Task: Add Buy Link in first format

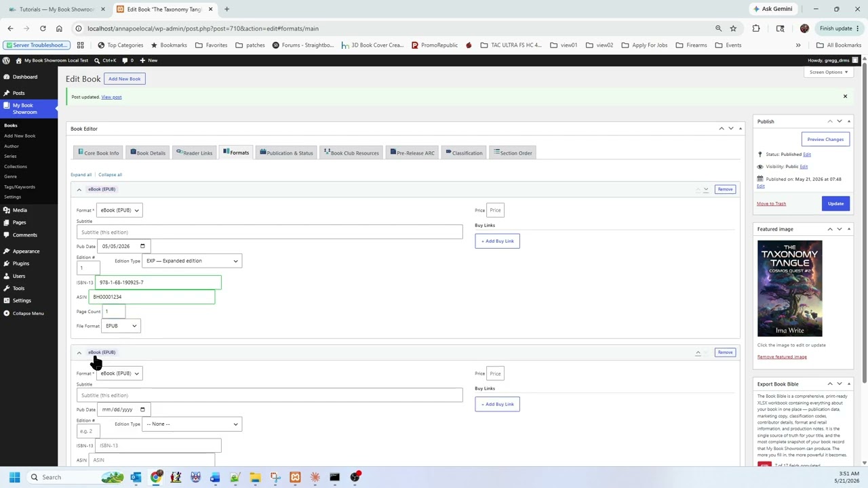Action: coord(497,241)
